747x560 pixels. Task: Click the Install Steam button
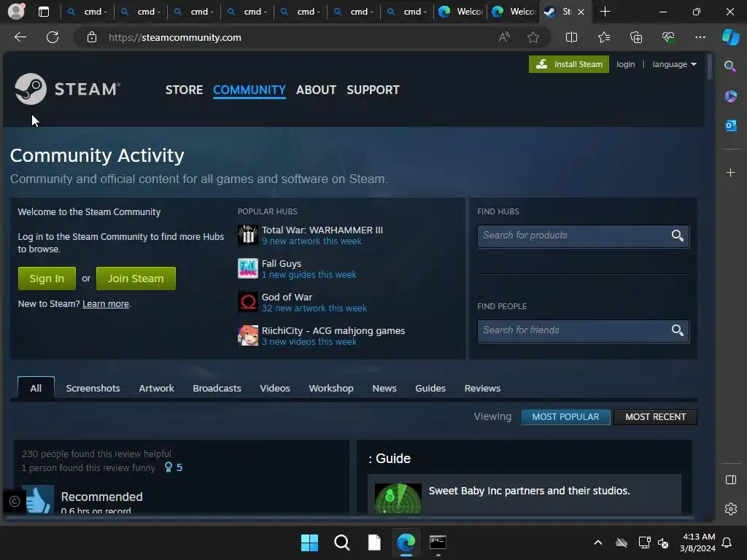[x=569, y=64]
